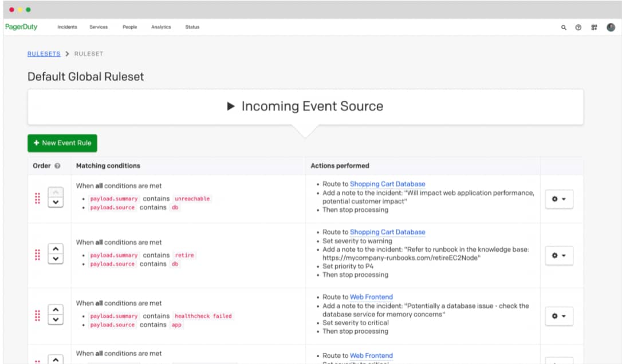Expand the Incoming Event Source section
622x364 pixels.
[231, 106]
